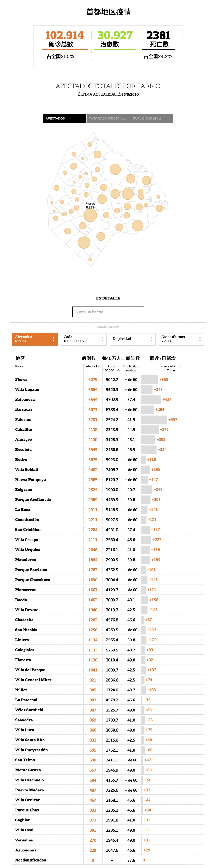
Task: Expand the Duplicidad sort dropdown
Action: pyautogui.click(x=132, y=339)
